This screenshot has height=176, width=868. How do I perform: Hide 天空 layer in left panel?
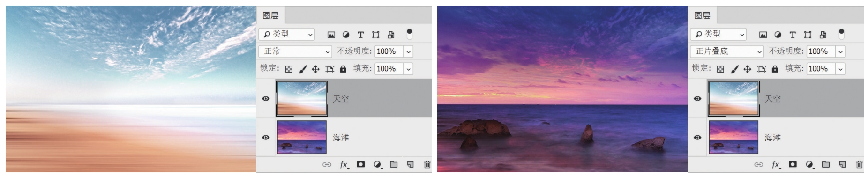[266, 99]
